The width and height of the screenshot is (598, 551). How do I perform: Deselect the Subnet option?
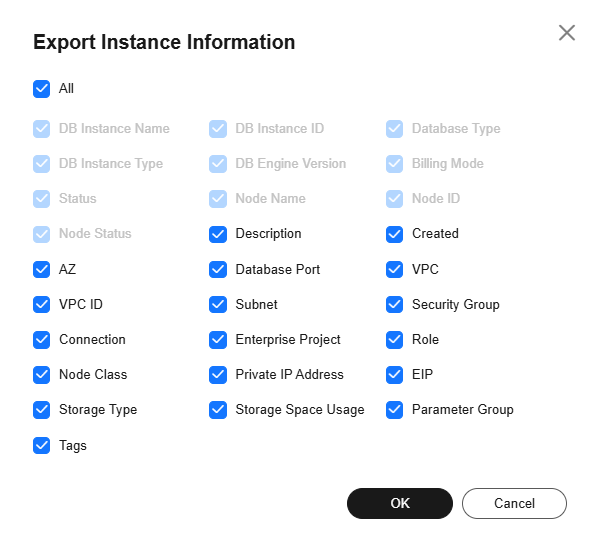coord(218,305)
